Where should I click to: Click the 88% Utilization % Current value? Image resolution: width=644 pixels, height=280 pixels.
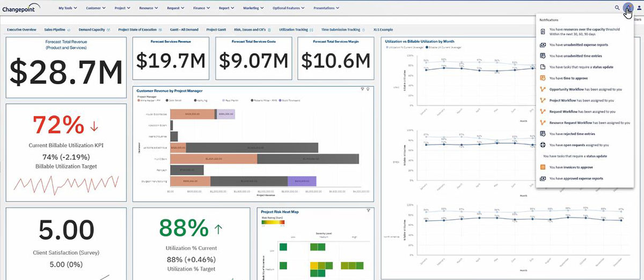[x=183, y=229]
